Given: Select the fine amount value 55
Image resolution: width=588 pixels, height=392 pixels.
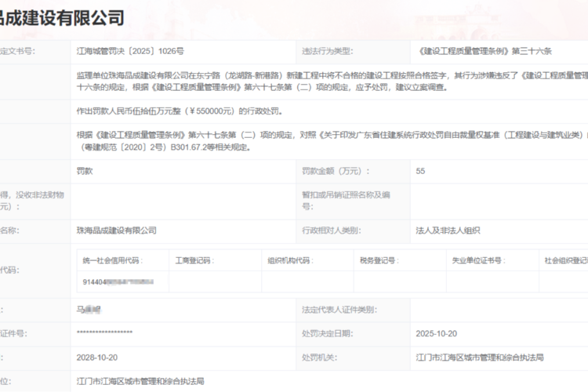Looking at the screenshot, I should pyautogui.click(x=420, y=170).
